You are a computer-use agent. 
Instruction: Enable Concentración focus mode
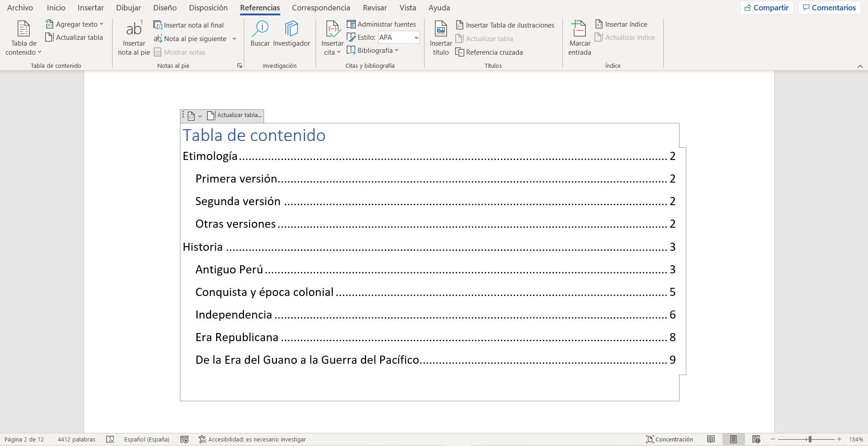coord(669,439)
